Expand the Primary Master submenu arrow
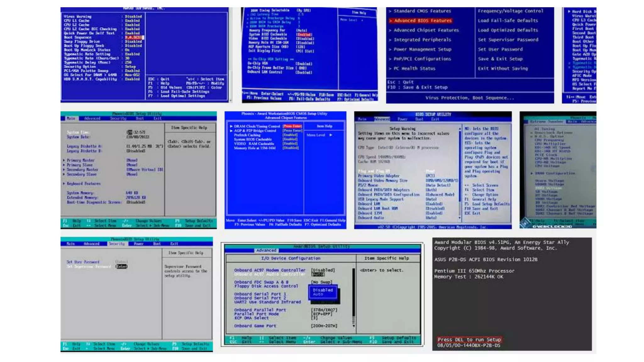The image size is (644, 362). 64,160
